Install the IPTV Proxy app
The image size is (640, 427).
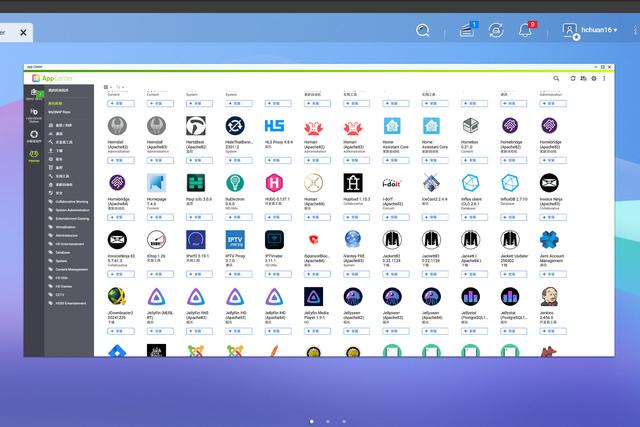tap(239, 274)
